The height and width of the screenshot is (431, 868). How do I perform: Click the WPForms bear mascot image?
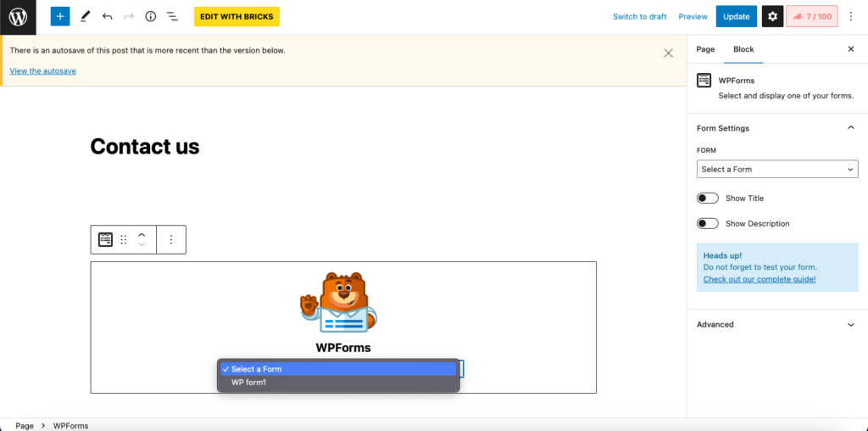pos(339,303)
